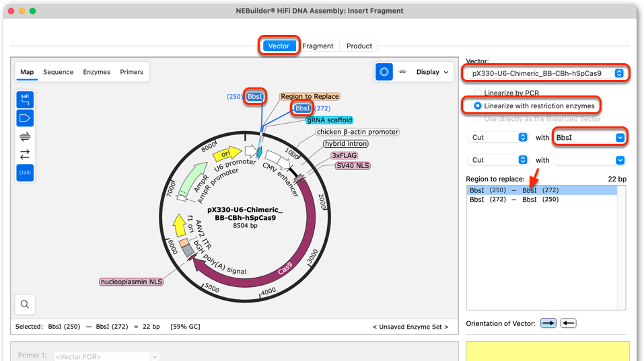Open the Sequence view tab

(x=59, y=72)
